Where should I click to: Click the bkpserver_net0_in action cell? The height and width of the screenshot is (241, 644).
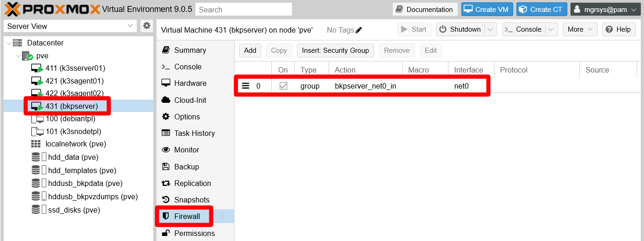coord(365,86)
